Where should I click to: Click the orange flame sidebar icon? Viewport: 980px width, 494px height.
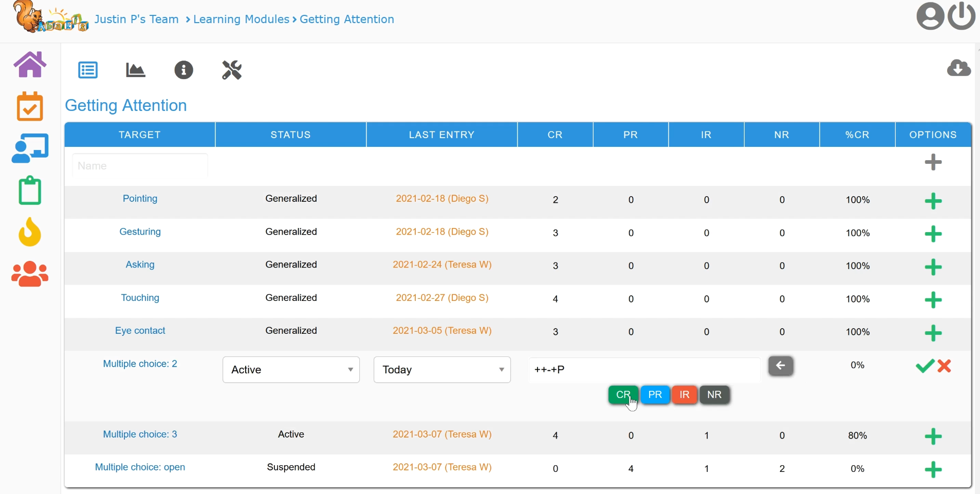pyautogui.click(x=30, y=232)
